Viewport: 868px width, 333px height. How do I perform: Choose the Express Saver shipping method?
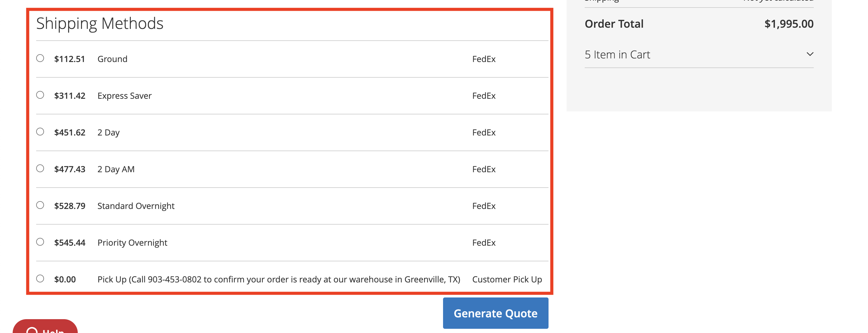coord(40,95)
